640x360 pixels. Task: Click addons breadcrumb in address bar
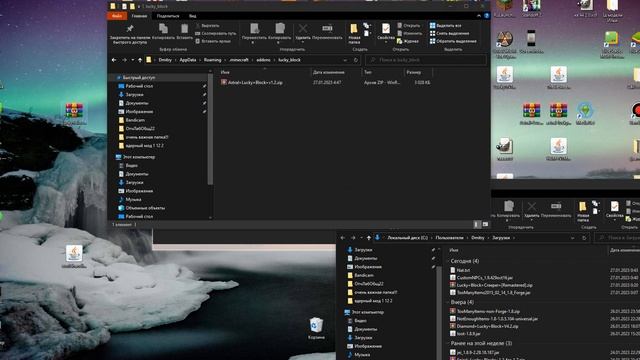click(x=263, y=60)
